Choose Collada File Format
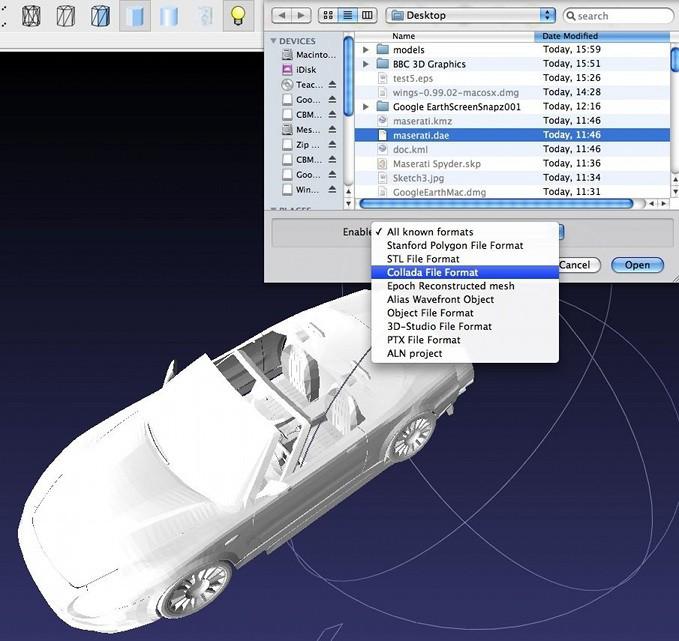This screenshot has height=641, width=679. pos(465,272)
